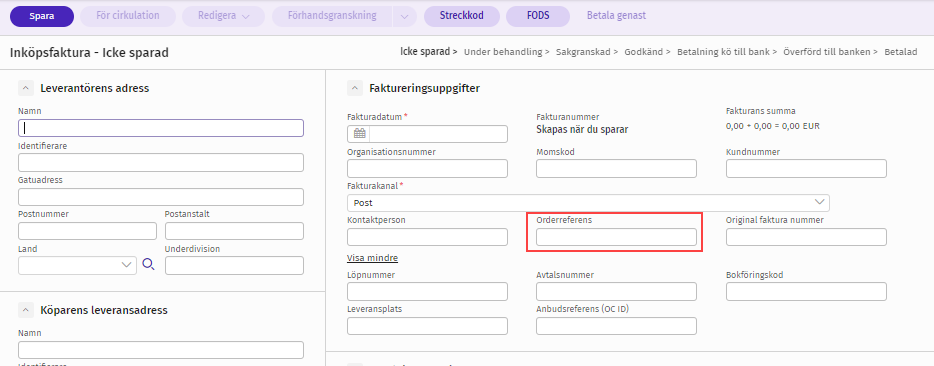Viewport: 934px width, 366px height.
Task: Open the Fakturakanal dropdown showing Post
Action: (x=588, y=203)
